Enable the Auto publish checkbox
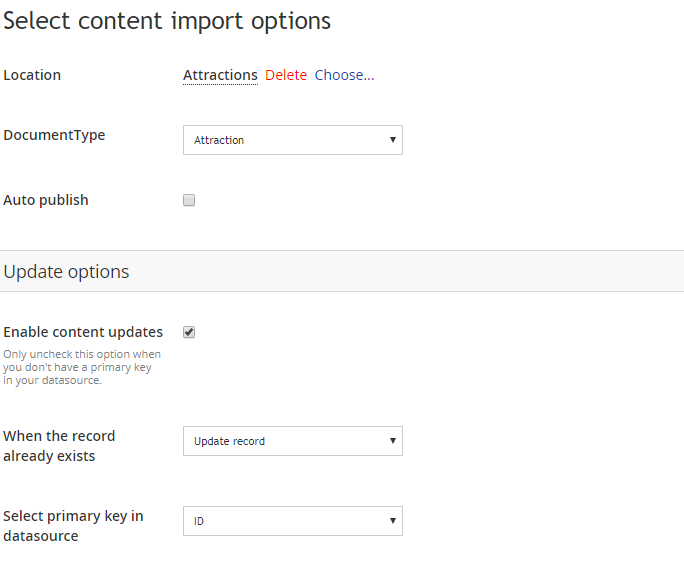This screenshot has height=562, width=684. [x=189, y=200]
